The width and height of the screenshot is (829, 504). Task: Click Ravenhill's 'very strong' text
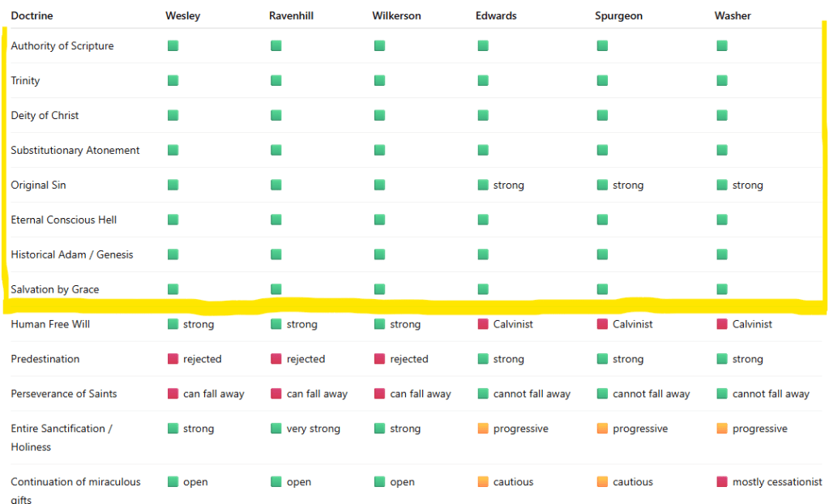point(314,429)
